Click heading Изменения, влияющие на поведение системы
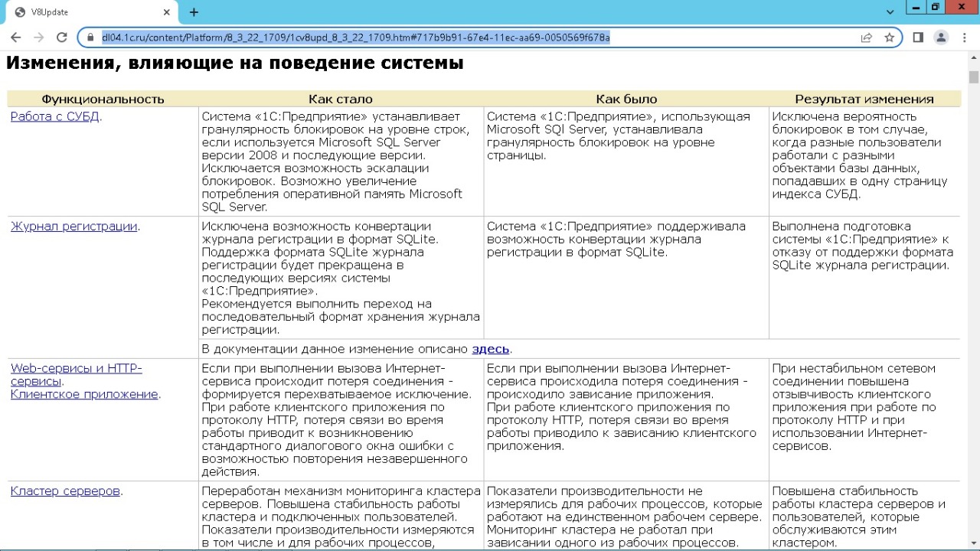980x551 pixels. [x=235, y=64]
